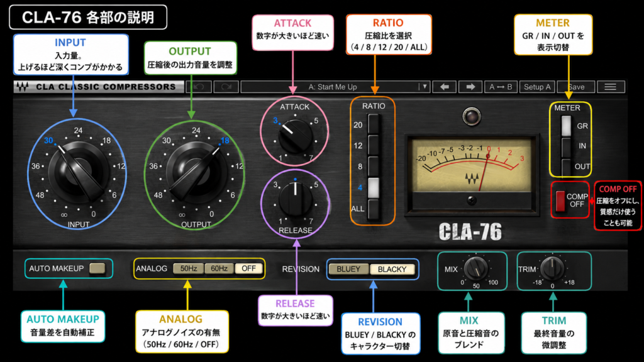Copy settings with A→B button
The image size is (644, 362).
pyautogui.click(x=501, y=87)
